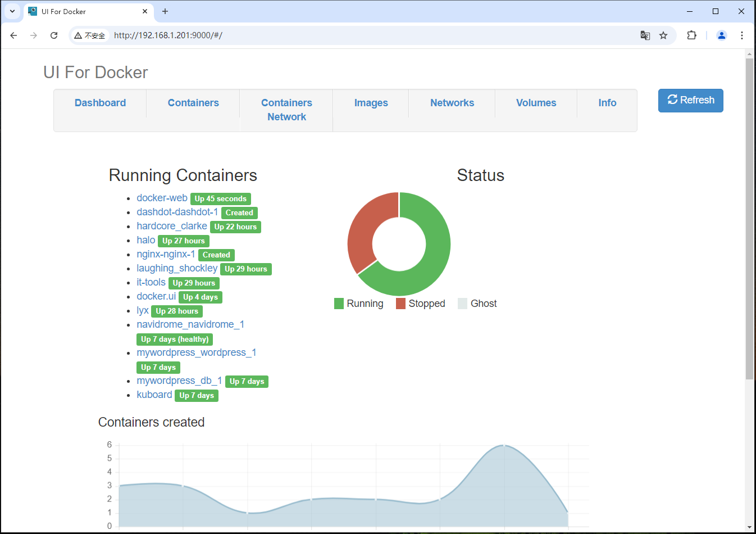Open the extensions puzzle icon

coord(692,35)
